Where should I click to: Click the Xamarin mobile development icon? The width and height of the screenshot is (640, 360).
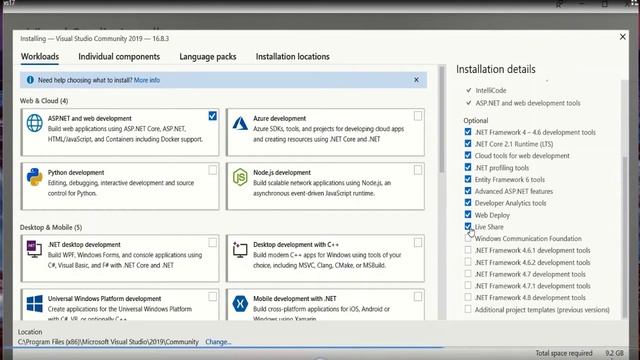240,304
